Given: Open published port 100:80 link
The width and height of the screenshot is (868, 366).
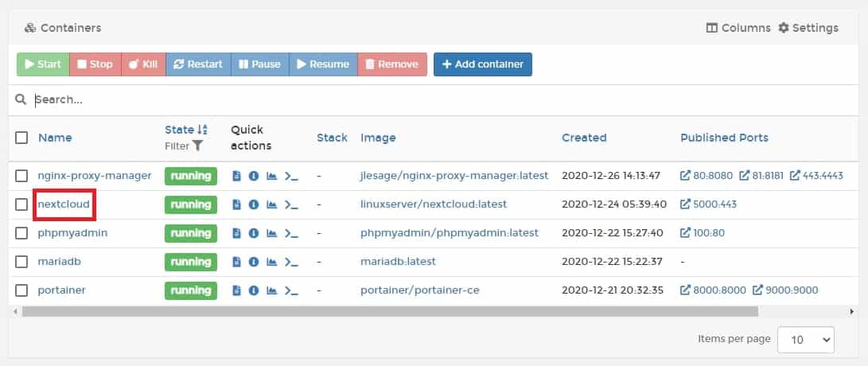Looking at the screenshot, I should click(703, 233).
